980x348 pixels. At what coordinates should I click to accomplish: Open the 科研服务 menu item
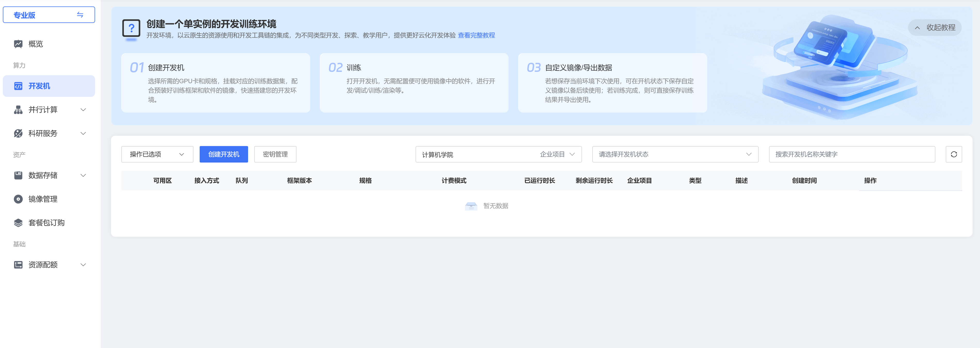(49, 133)
